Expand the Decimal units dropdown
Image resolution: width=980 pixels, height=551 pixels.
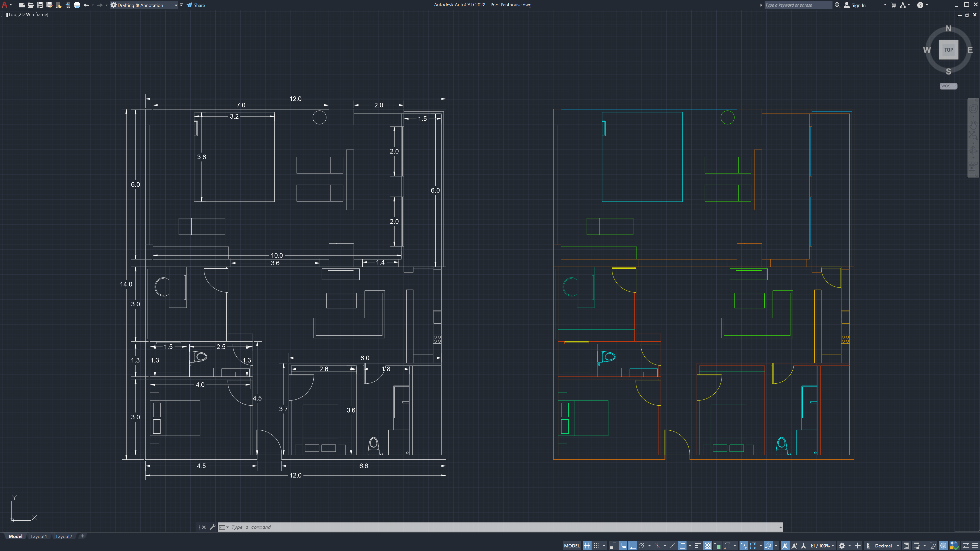pyautogui.click(x=898, y=546)
